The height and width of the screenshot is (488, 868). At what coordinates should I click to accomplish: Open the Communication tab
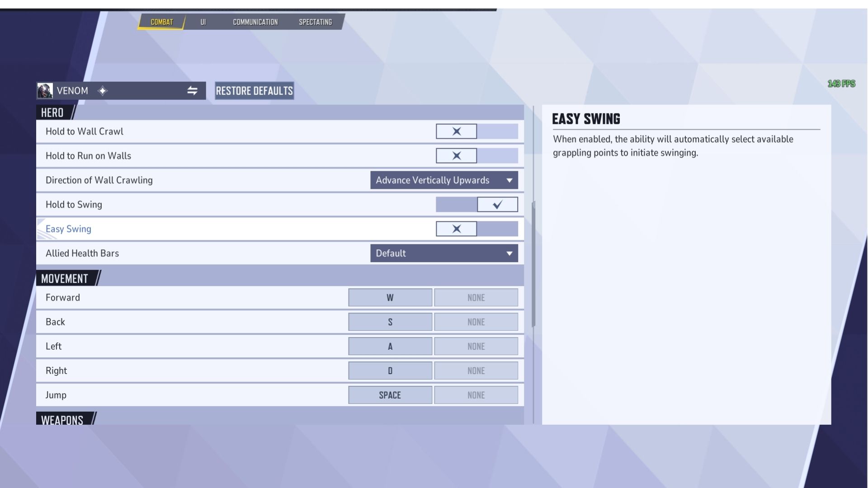point(255,22)
